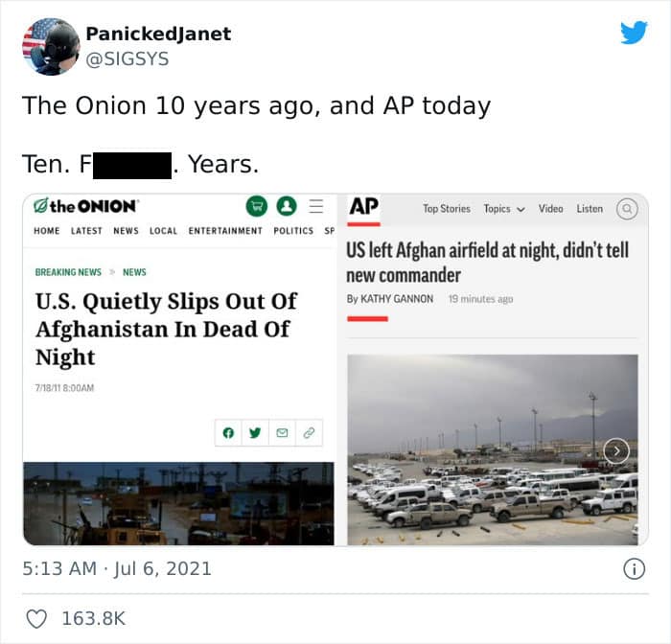Share Onion article via Facebook icon

228,433
